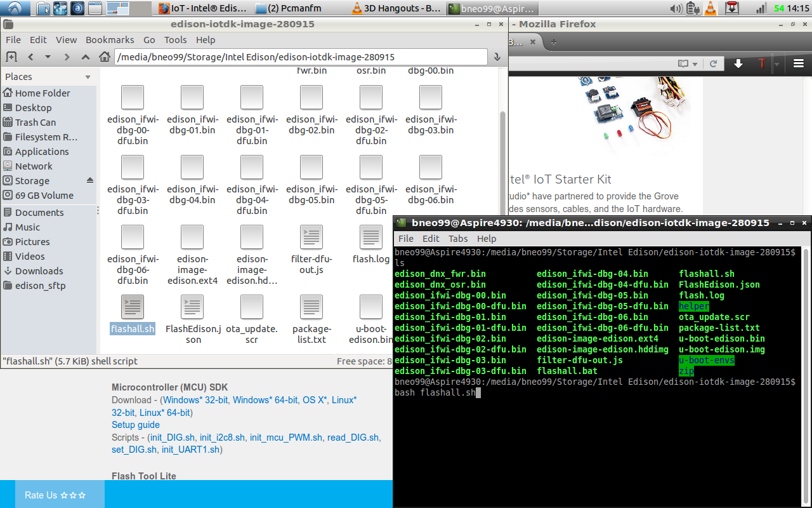This screenshot has width=812, height=508.
Task: Switch to the 3D Hangouts VLC task
Action: pyautogui.click(x=396, y=8)
